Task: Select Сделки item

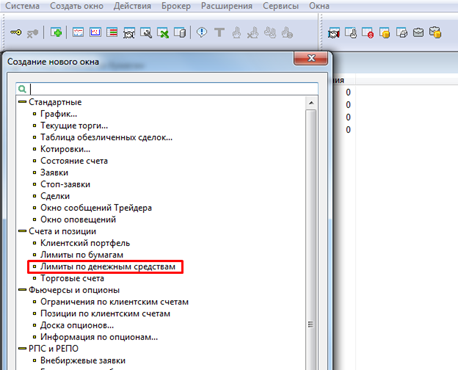Action: click(55, 196)
